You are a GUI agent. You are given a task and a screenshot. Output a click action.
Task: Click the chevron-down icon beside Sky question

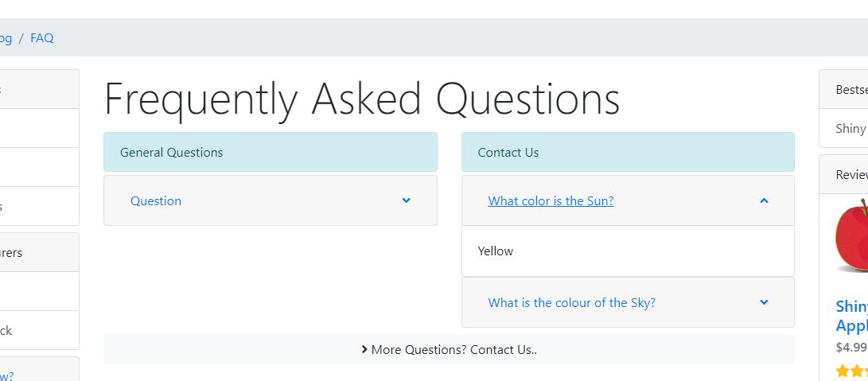tap(764, 302)
